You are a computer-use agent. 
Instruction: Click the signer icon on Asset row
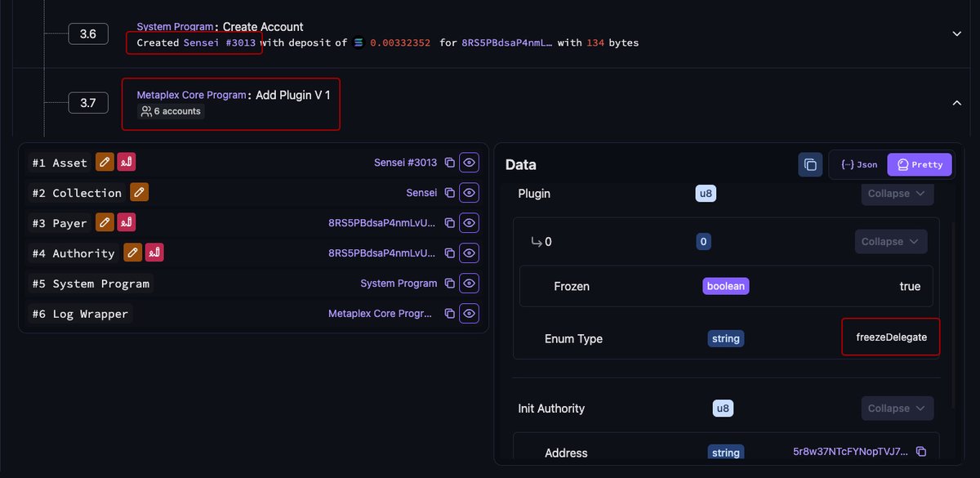click(x=126, y=163)
